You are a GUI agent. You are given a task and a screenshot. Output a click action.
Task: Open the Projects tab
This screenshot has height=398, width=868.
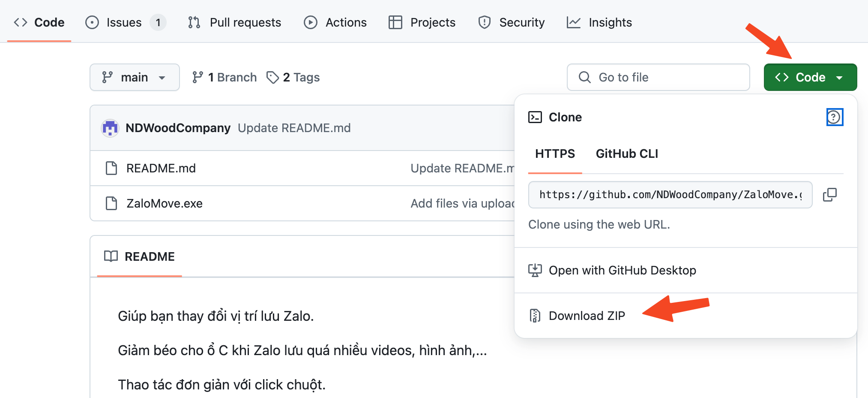pyautogui.click(x=422, y=22)
